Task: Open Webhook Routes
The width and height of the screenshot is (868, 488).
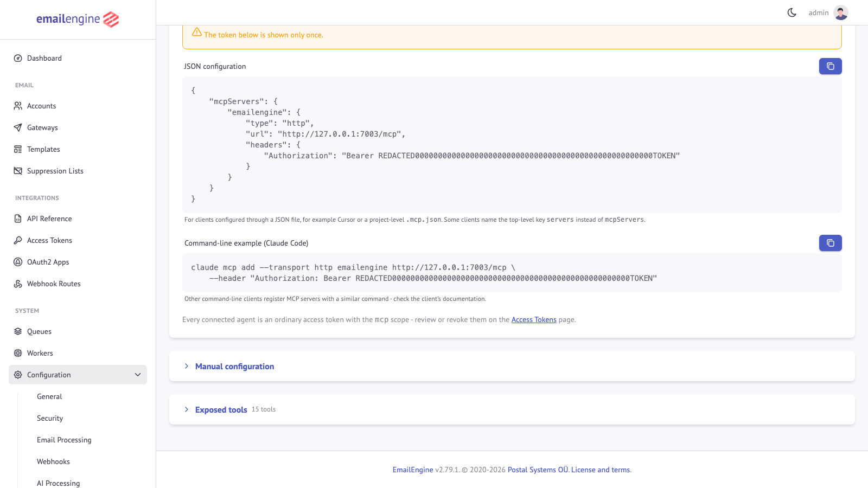Action: (x=78, y=284)
